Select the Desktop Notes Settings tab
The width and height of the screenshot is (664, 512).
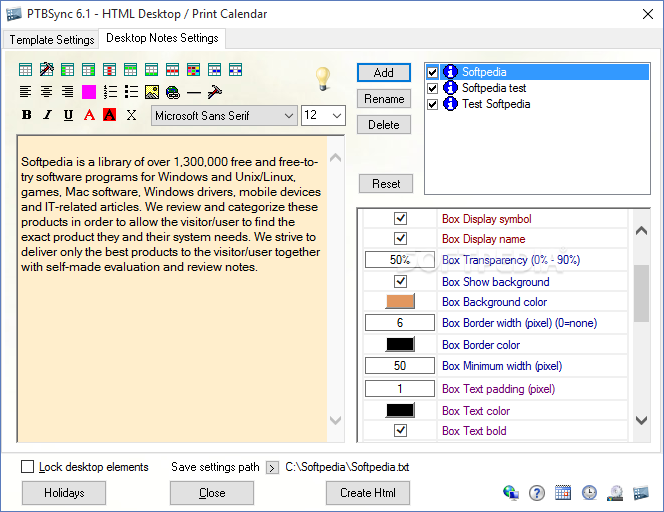162,38
